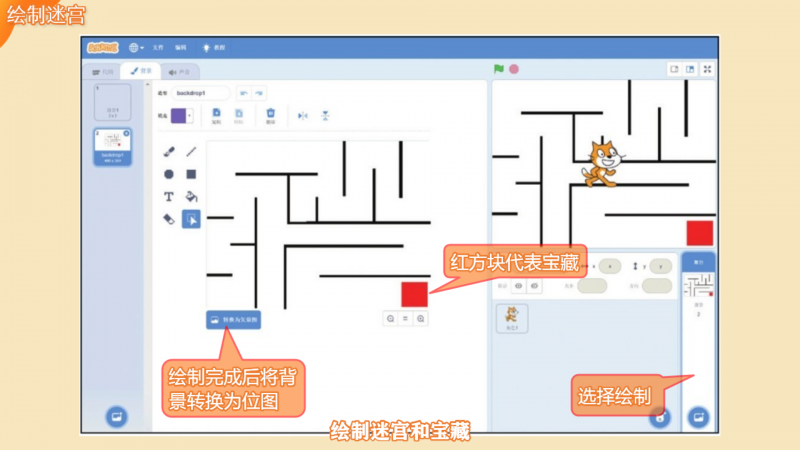Click the sprite y position field
This screenshot has width=800, height=450.
(x=661, y=266)
